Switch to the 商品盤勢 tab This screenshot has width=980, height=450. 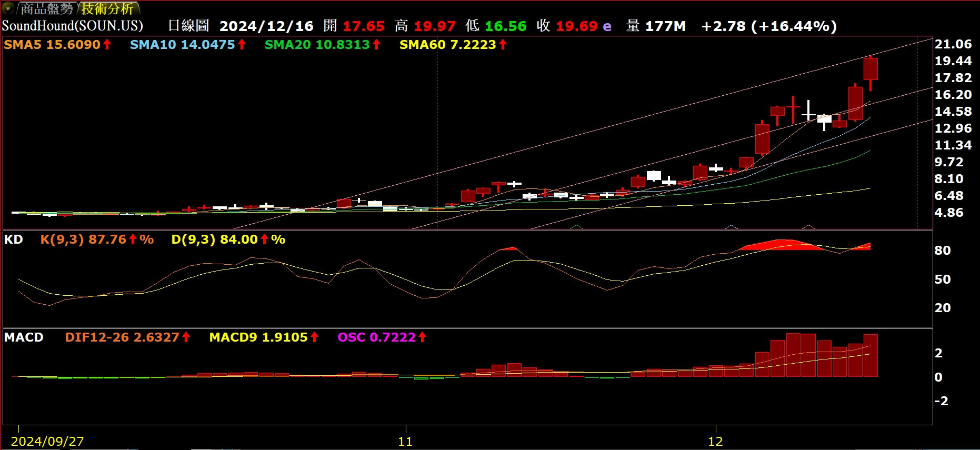click(x=47, y=9)
